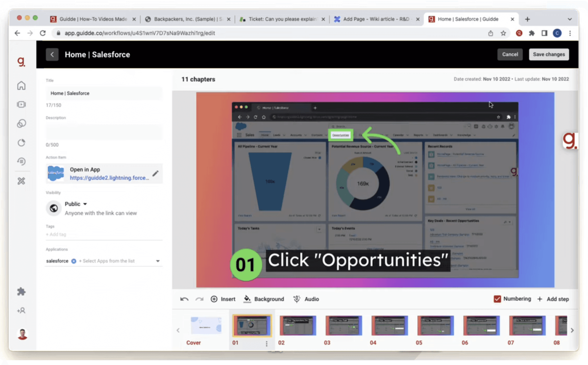Click the Title input field
The image size is (588, 365).
tap(104, 93)
